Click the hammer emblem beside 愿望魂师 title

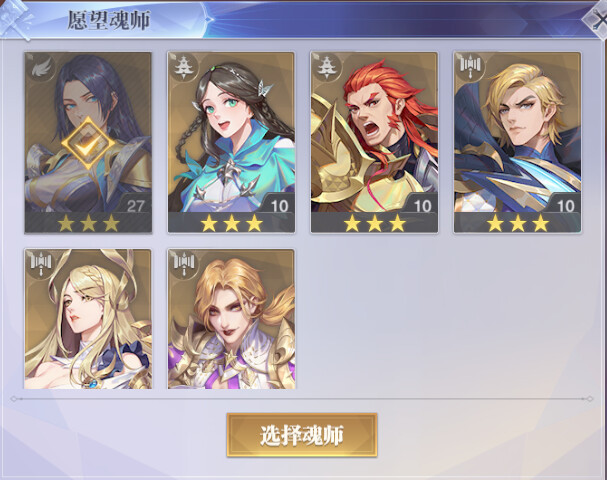15,19
